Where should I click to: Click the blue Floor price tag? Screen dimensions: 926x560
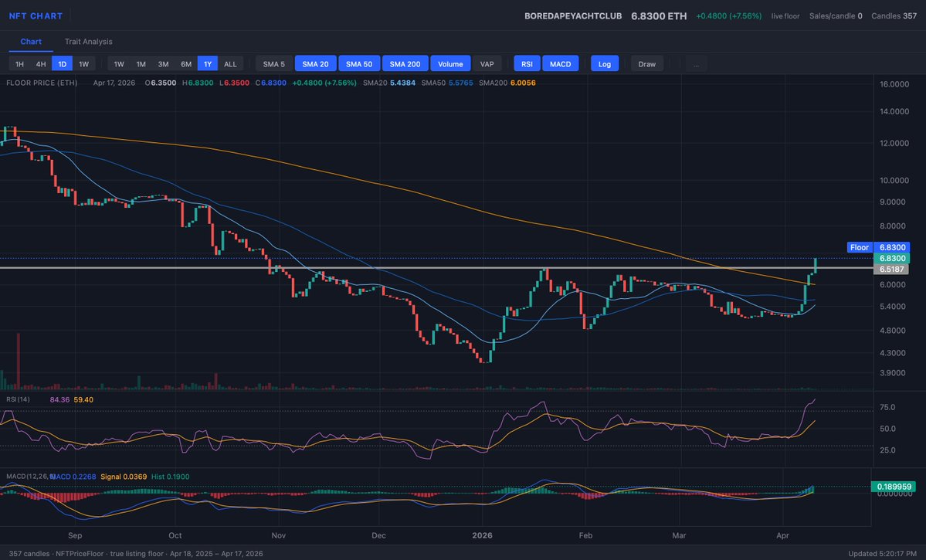pyautogui.click(x=860, y=247)
